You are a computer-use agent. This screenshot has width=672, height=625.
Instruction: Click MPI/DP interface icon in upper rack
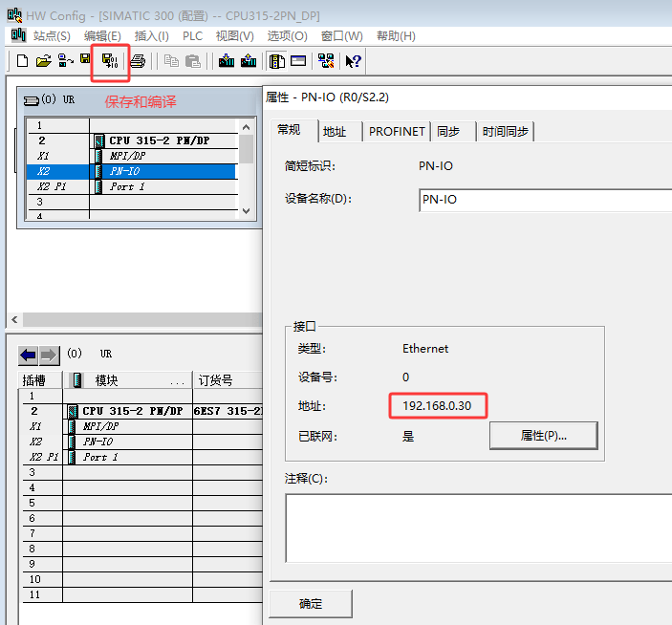click(98, 156)
